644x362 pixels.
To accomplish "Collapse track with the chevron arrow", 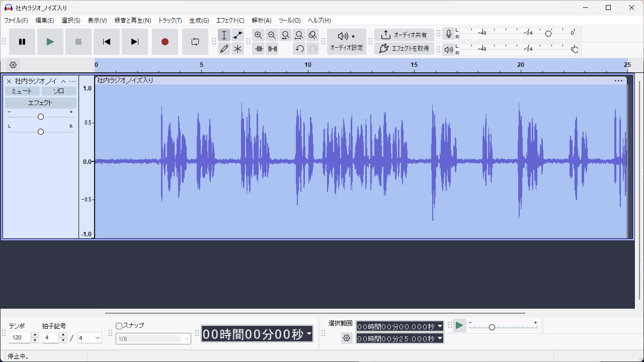I will [63, 81].
